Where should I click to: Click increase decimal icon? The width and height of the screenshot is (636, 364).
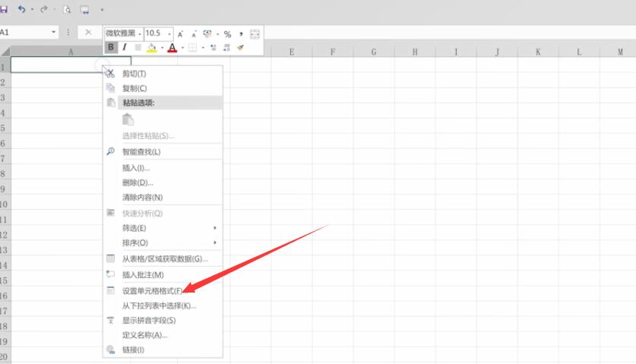[x=214, y=48]
